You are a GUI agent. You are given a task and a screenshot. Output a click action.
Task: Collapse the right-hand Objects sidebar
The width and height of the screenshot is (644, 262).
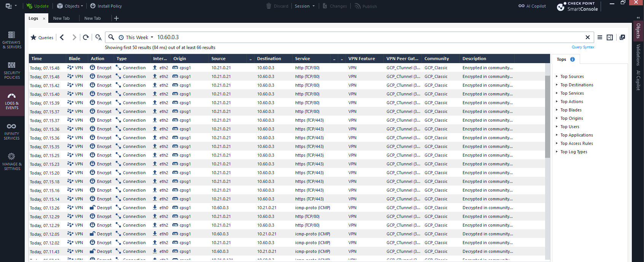[x=638, y=17]
